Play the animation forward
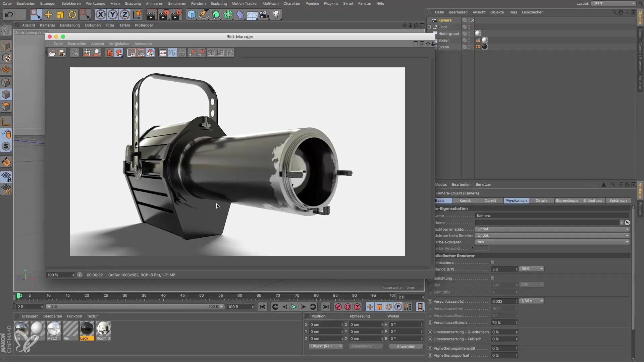The image size is (644, 362). pos(294,307)
